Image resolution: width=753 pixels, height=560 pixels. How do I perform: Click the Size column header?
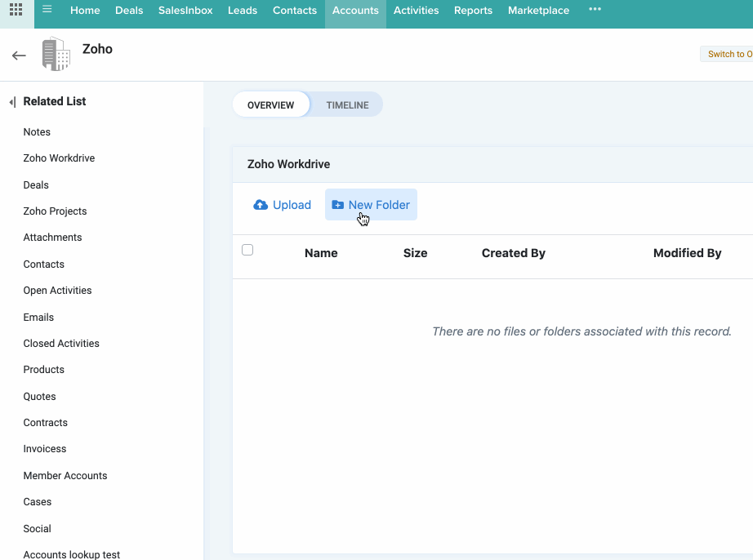pos(416,253)
